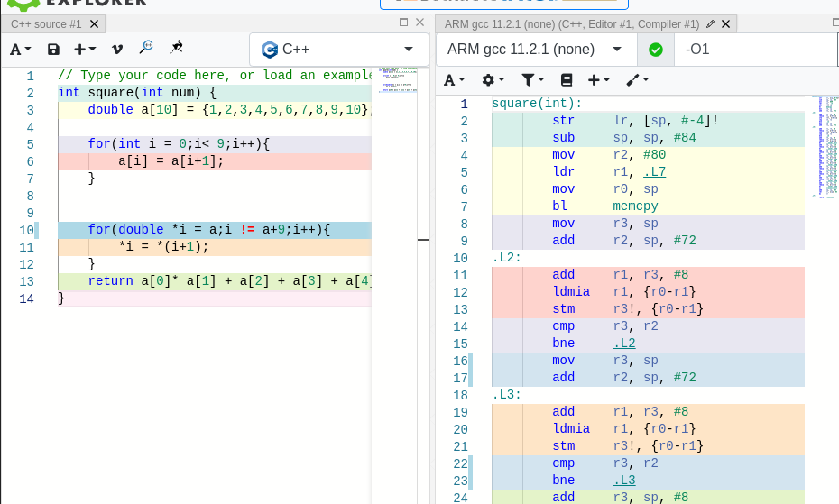The image size is (839, 504).
Task: Toggle Vim keybindings in the source editor
Action: tap(117, 50)
